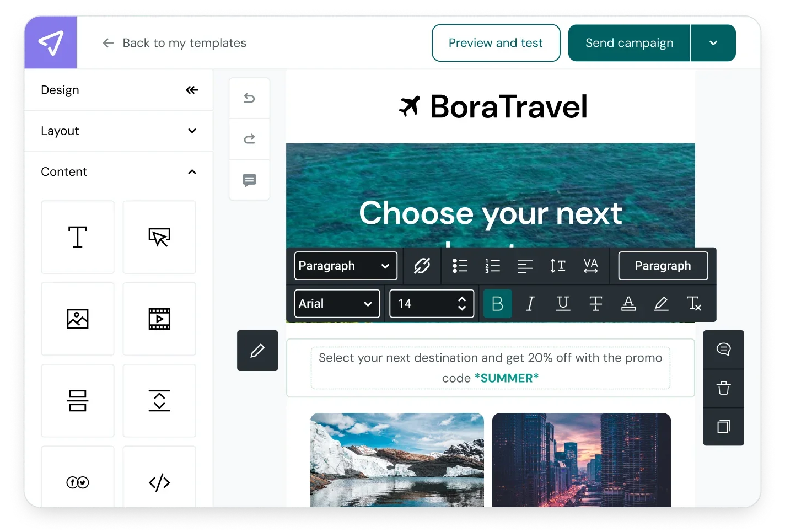This screenshot has height=532, width=785.
Task: Insert a Video content block
Action: [x=159, y=319]
